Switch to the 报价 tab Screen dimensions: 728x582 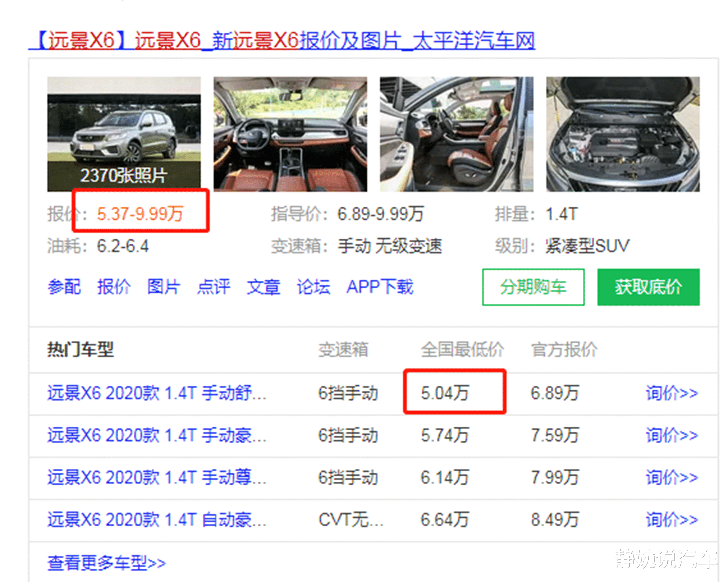coord(114,287)
